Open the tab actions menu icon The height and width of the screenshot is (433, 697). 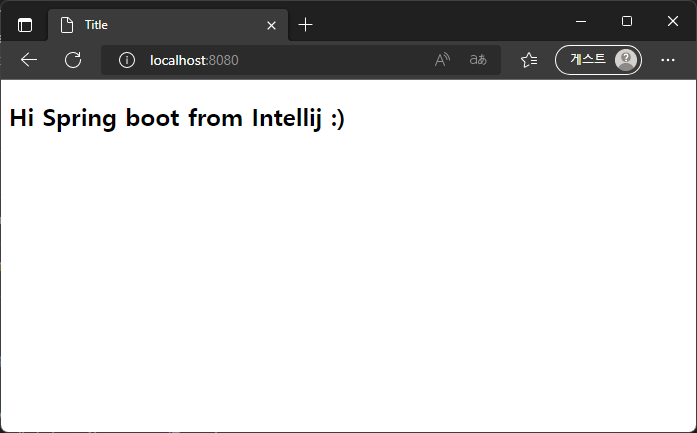coord(25,25)
